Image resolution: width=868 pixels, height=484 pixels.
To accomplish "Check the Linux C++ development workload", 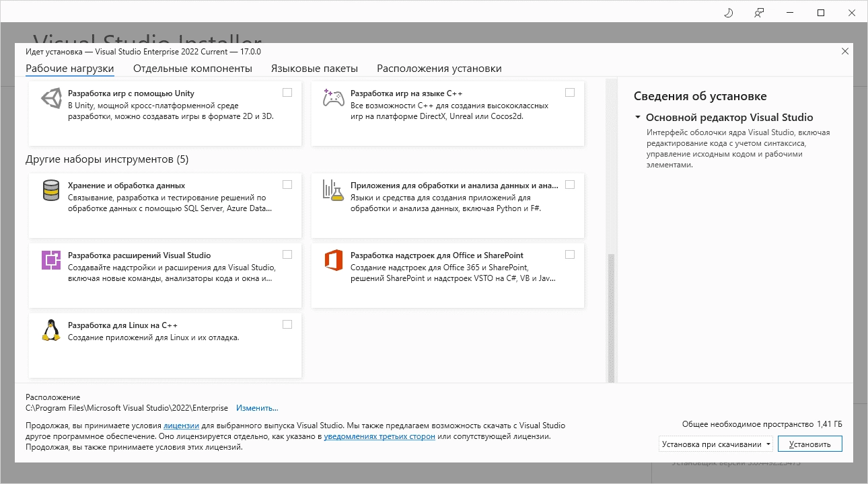I will coord(287,324).
